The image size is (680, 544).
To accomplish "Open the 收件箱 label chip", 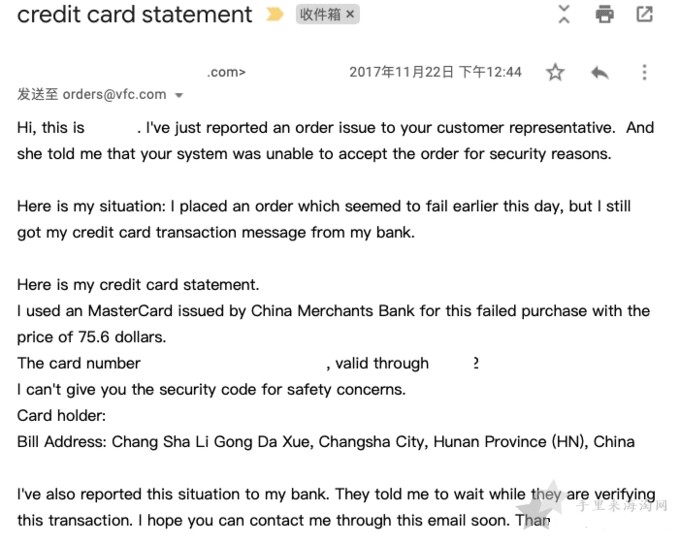I will (x=320, y=15).
